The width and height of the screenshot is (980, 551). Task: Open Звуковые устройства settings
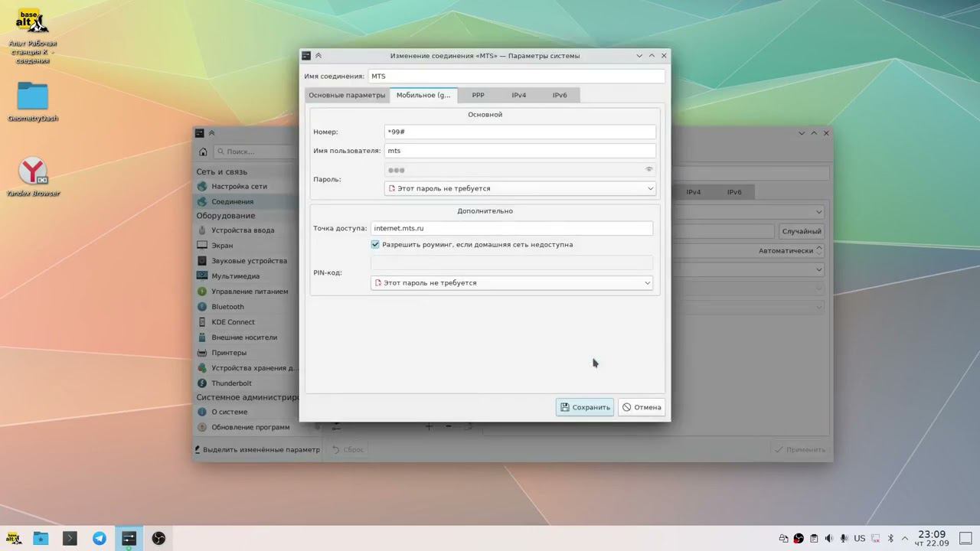click(246, 261)
